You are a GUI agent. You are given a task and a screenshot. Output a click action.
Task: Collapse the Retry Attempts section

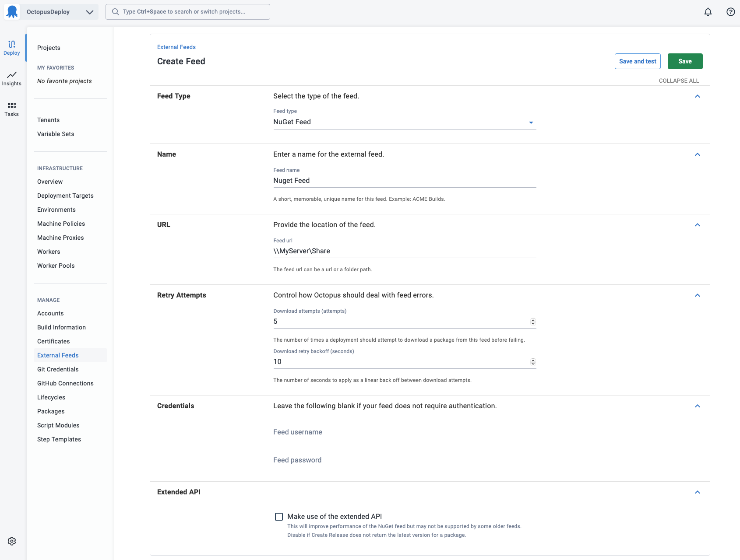point(698,295)
